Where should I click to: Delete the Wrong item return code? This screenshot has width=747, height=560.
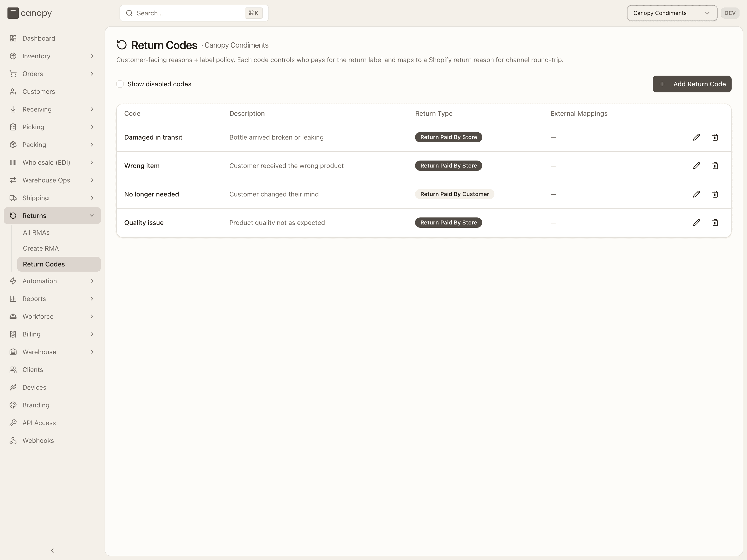(715, 166)
